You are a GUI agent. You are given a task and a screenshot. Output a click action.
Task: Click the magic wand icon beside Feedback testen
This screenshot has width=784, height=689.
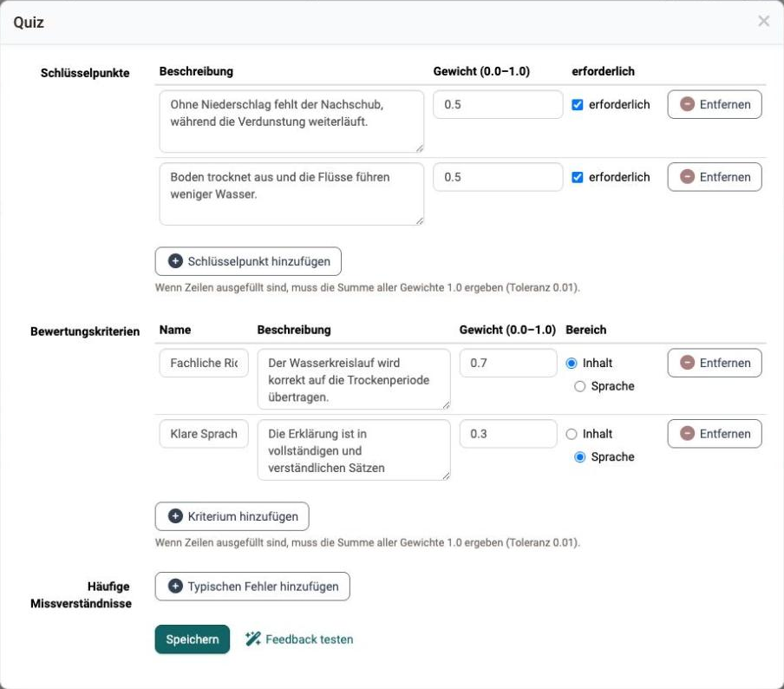tap(253, 639)
